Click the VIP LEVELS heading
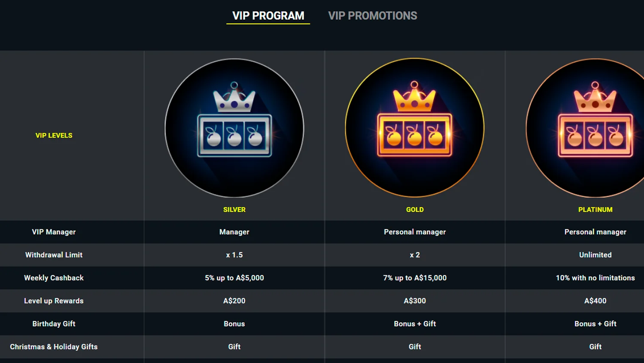 54,135
